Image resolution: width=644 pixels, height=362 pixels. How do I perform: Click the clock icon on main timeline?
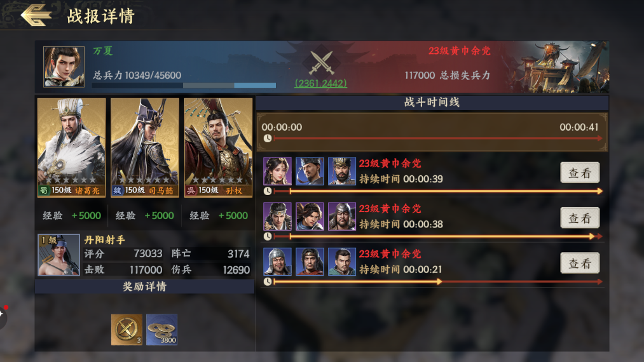coord(268,138)
